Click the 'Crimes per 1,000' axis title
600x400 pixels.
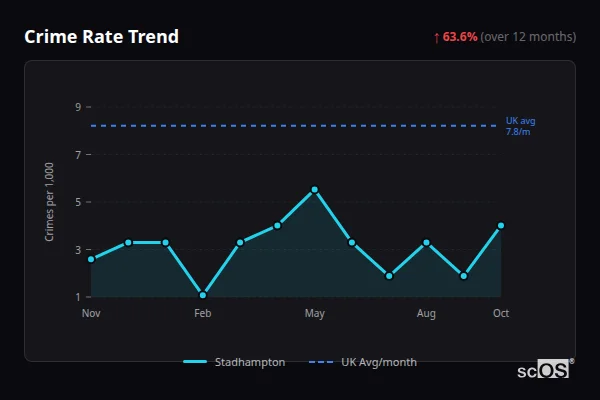pyautogui.click(x=49, y=202)
